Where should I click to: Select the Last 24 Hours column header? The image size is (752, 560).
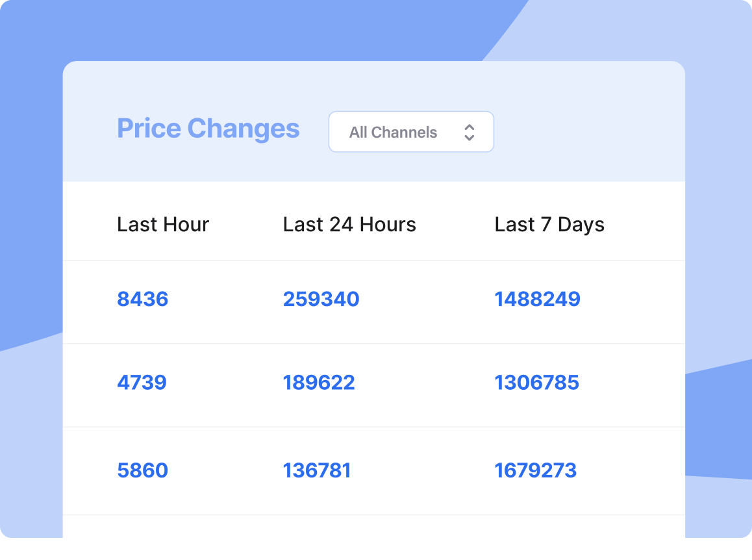click(x=349, y=225)
